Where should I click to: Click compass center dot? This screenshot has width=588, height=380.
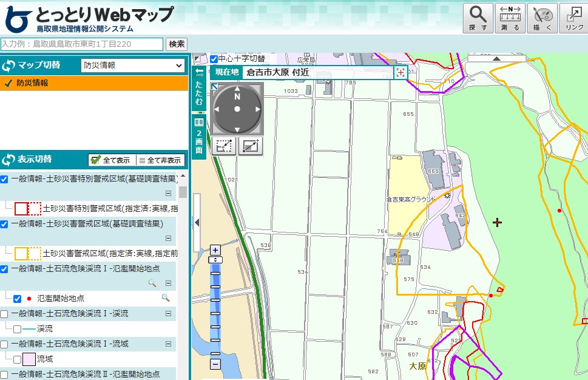click(237, 109)
